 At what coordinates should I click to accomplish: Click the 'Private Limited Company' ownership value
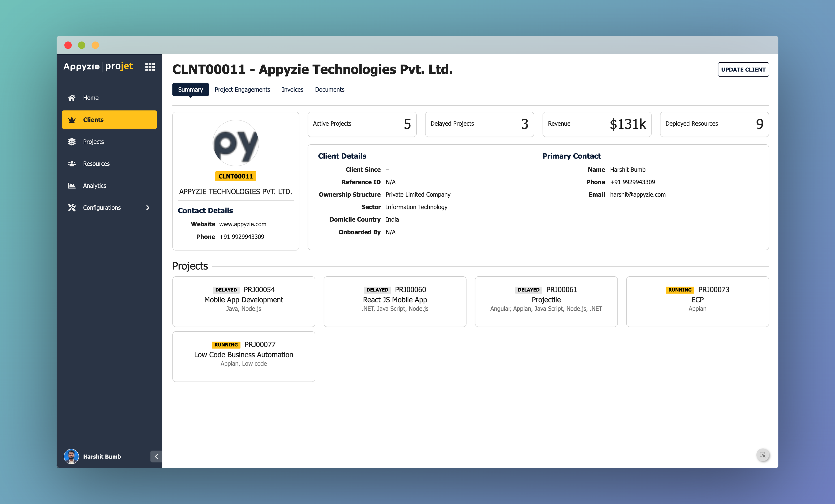click(418, 195)
